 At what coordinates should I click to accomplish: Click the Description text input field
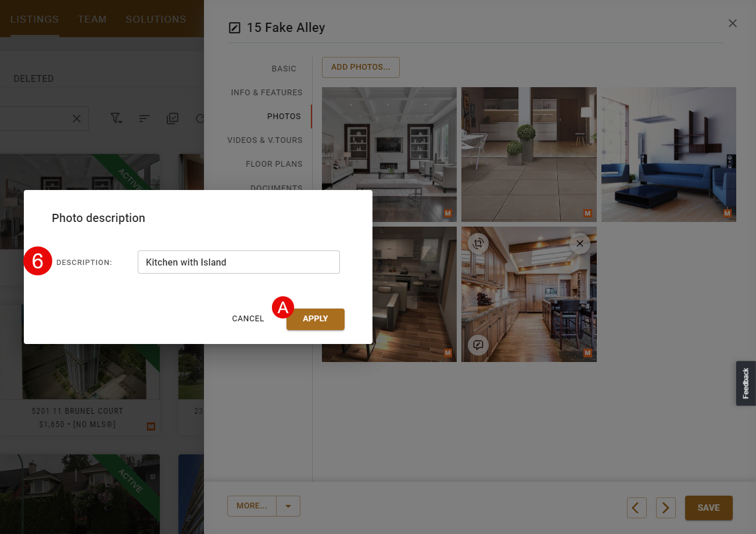point(239,262)
